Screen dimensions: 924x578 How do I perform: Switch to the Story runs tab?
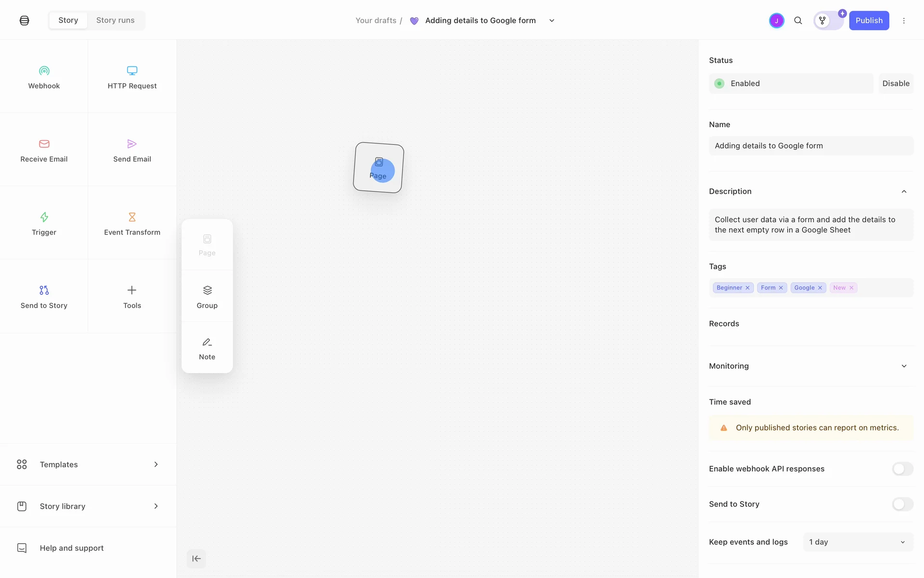click(x=115, y=20)
